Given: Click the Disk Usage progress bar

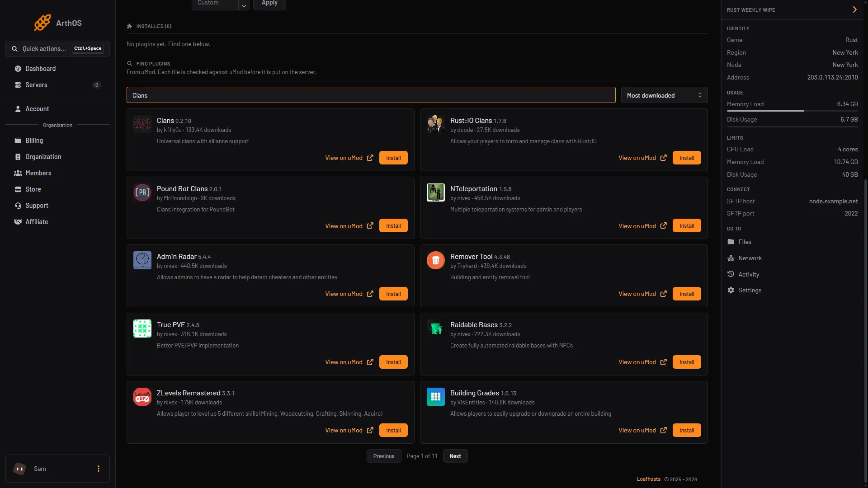Looking at the screenshot, I should (x=792, y=127).
